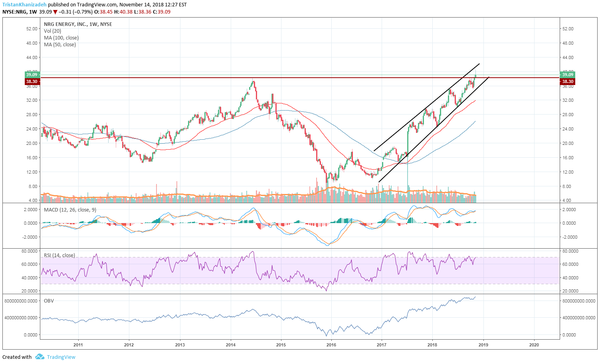Click the 80.0000 RSI value on right axis

point(570,251)
